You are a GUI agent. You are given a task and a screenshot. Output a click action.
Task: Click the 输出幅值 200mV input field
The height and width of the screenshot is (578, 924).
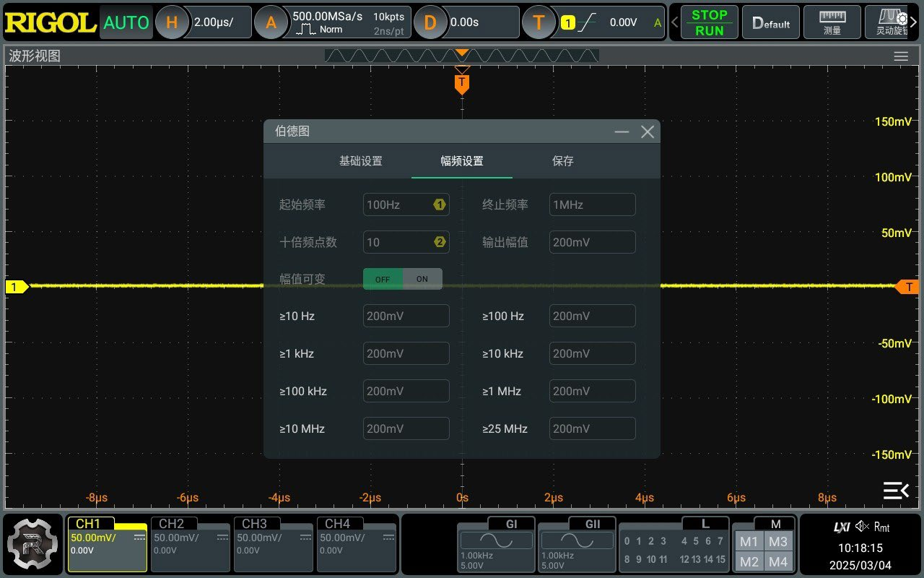(593, 242)
